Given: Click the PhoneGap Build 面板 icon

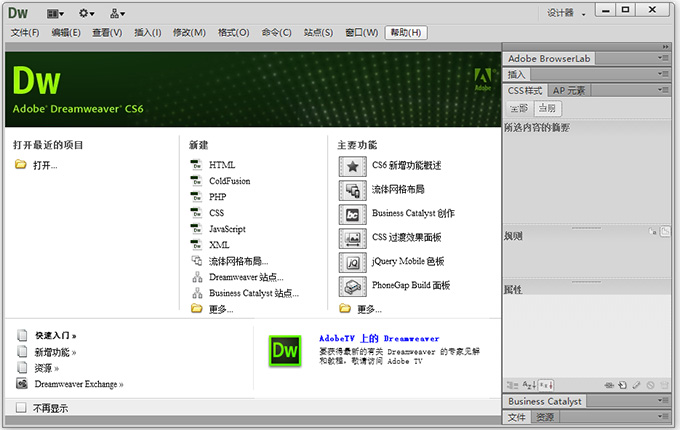Looking at the screenshot, I should [353, 286].
